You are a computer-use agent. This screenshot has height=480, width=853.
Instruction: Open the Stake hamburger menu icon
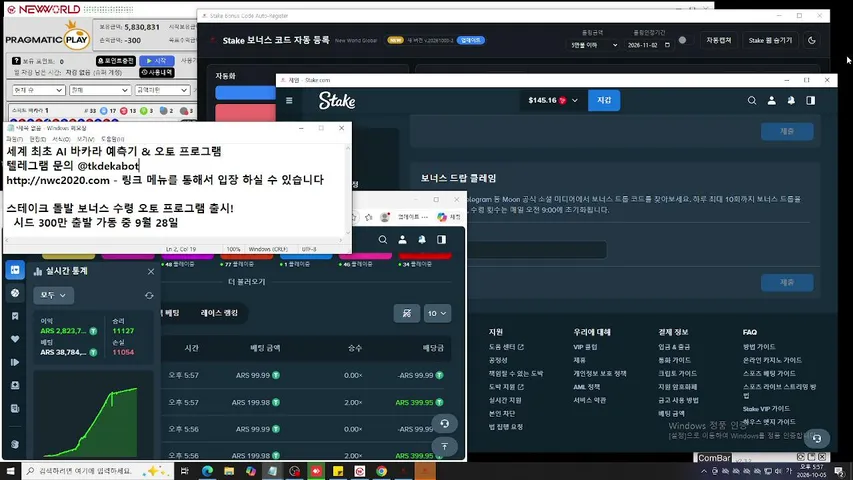[x=289, y=101]
